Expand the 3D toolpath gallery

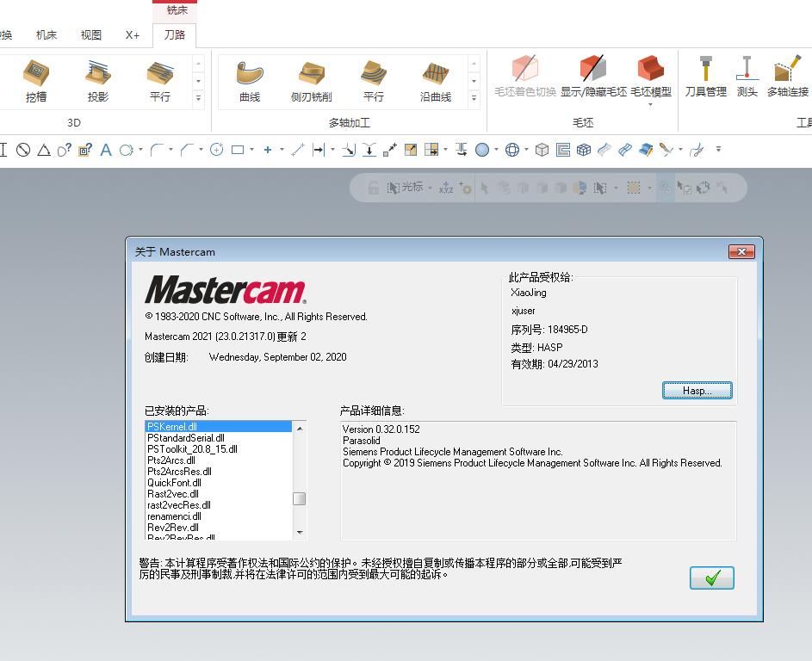click(x=198, y=98)
